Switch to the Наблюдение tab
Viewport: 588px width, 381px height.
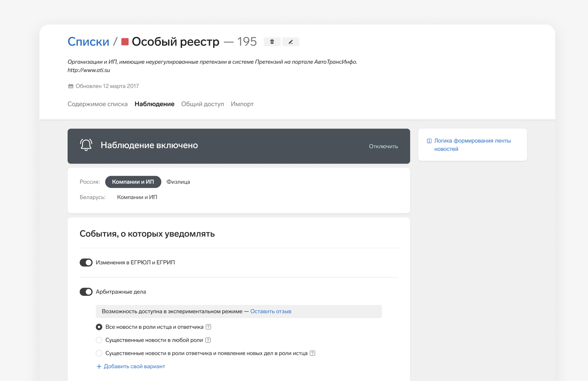click(154, 104)
